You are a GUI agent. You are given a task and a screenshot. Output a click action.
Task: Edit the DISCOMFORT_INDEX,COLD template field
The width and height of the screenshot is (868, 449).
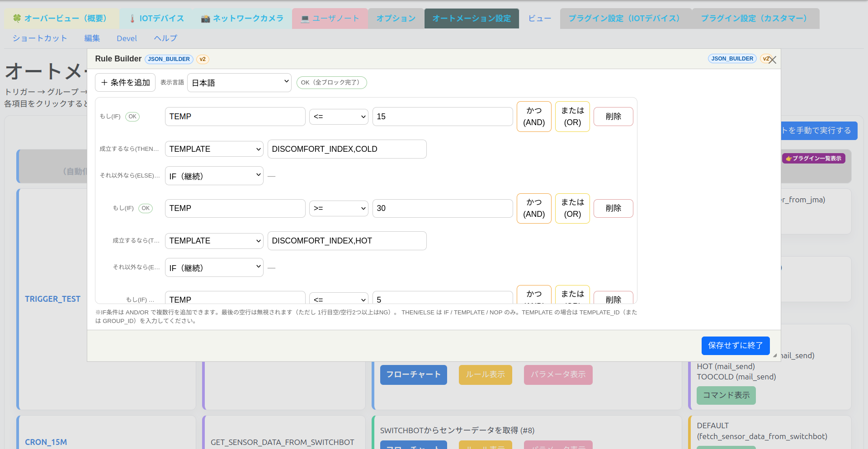coord(347,149)
